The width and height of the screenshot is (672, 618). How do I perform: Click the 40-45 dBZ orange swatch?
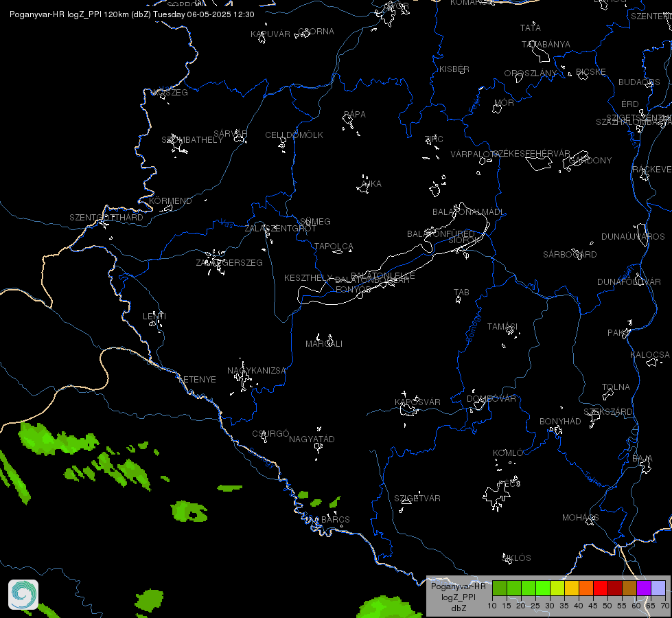point(586,588)
